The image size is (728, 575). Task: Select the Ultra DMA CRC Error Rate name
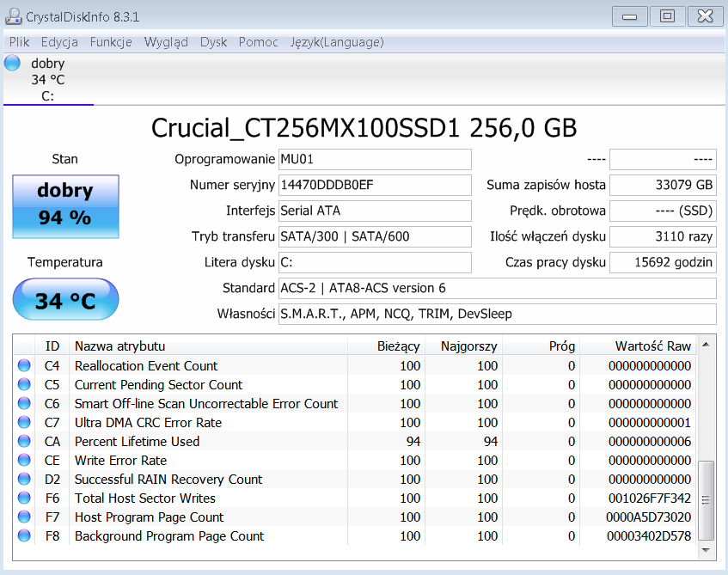coord(148,423)
